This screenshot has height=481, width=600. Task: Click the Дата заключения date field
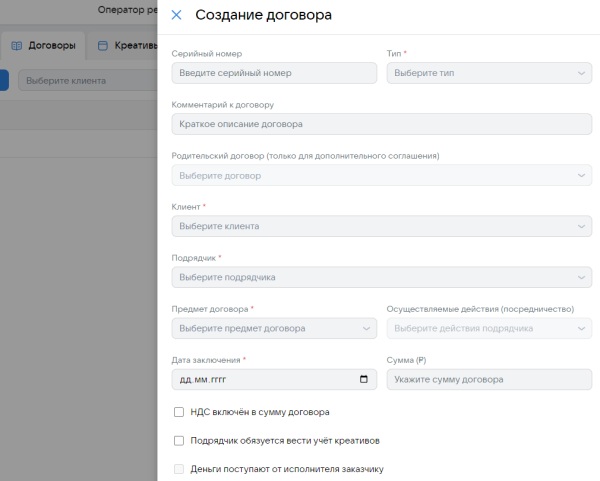pyautogui.click(x=274, y=379)
